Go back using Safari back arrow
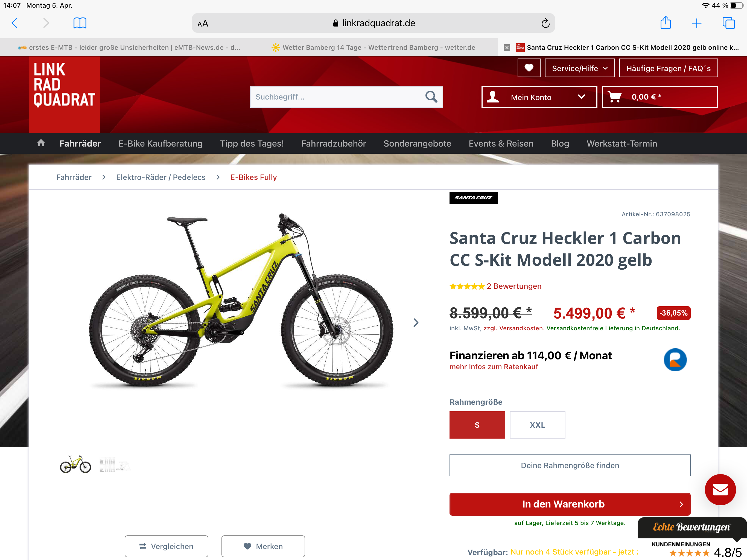Screen dimensions: 747x560 tap(14, 23)
